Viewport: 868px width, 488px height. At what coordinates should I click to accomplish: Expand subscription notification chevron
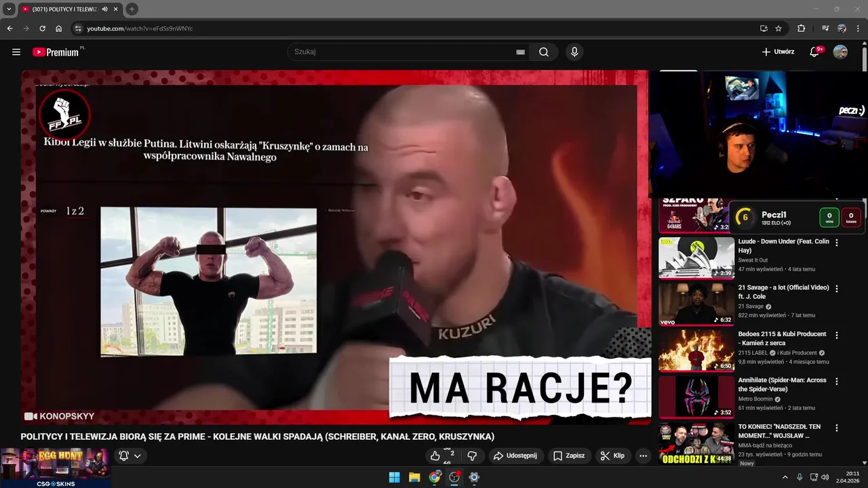click(x=137, y=456)
